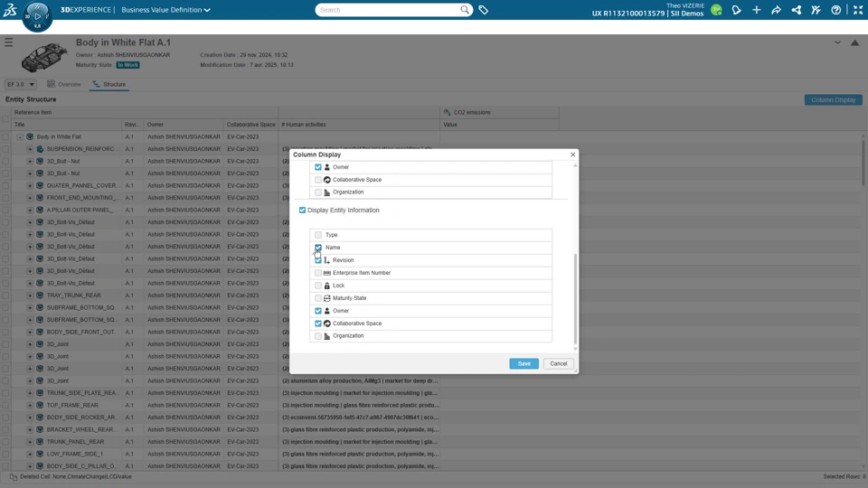The image size is (868, 488).
Task: Cancel the Column Display dialog
Action: pyautogui.click(x=558, y=363)
